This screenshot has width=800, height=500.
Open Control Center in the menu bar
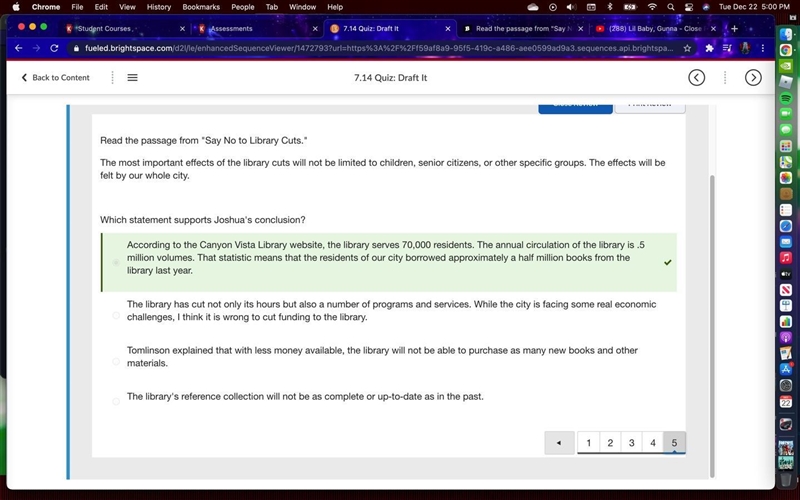pyautogui.click(x=689, y=7)
